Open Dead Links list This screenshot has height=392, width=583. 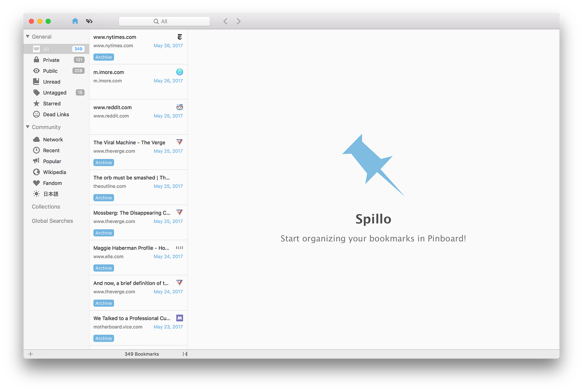[x=57, y=114]
